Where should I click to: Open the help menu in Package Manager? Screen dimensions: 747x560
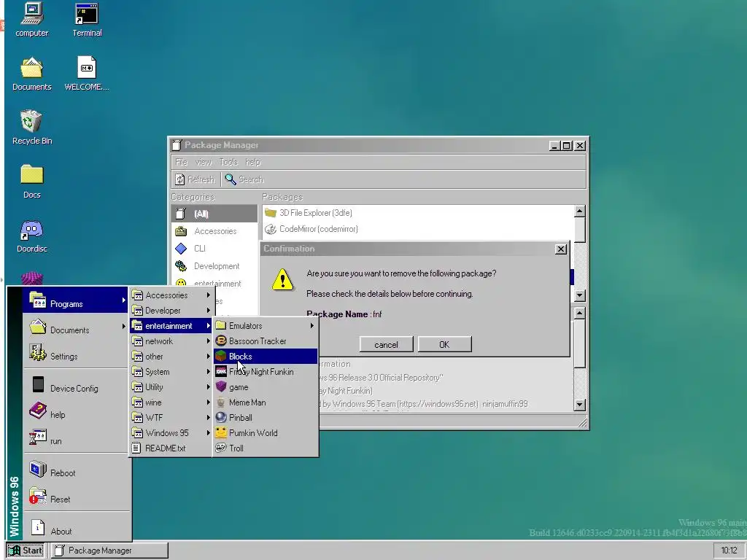tap(252, 162)
